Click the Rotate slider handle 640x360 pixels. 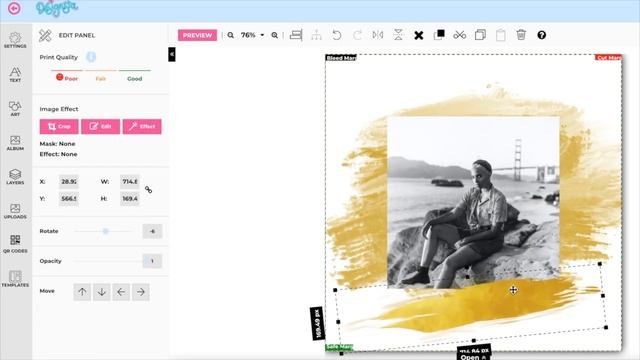(x=105, y=231)
